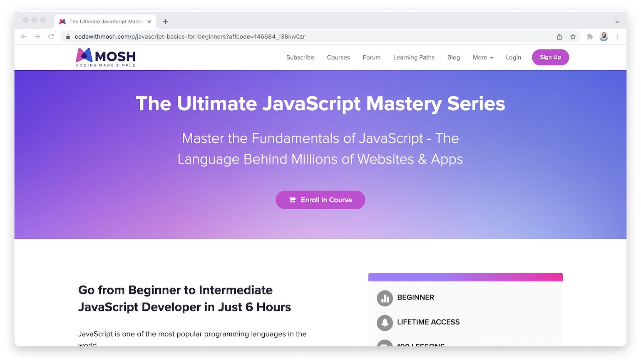The image size is (641, 364).
Task: Open the Courses nav item
Action: [x=338, y=57]
